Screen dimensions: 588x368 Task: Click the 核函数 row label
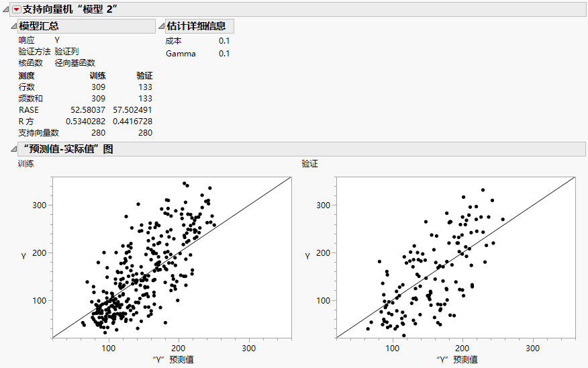(31, 63)
